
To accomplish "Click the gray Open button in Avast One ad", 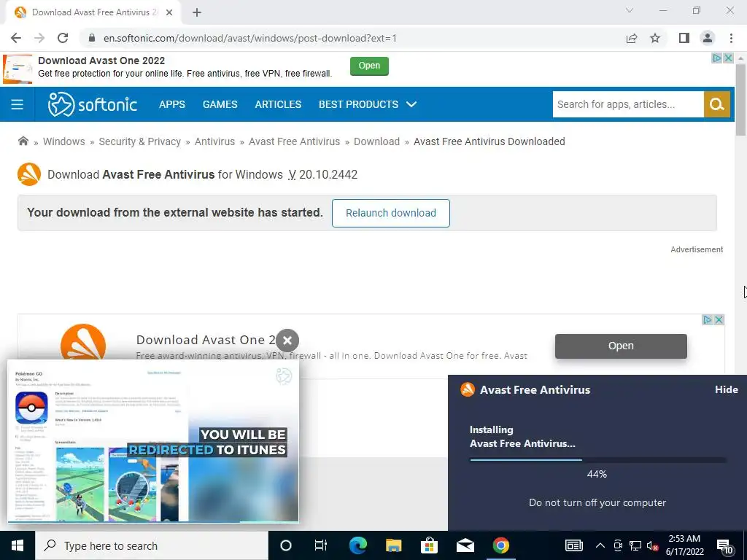I will (621, 346).
